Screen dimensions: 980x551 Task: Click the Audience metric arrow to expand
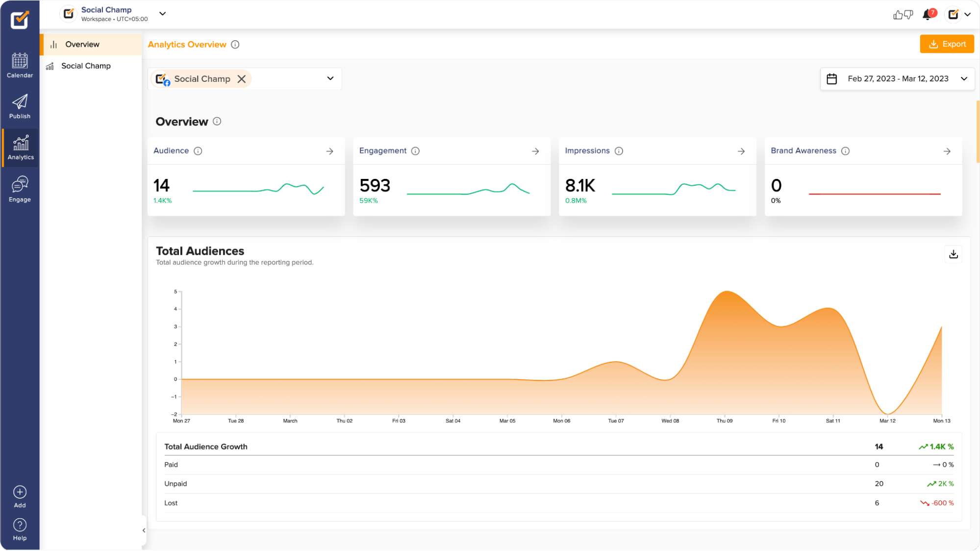coord(330,150)
